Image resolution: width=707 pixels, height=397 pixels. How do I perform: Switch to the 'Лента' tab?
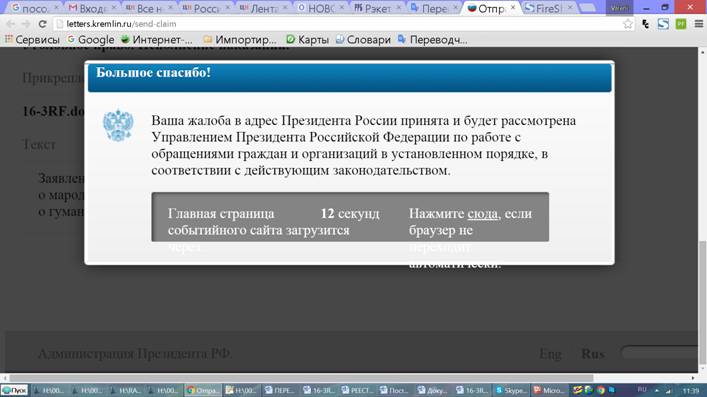(262, 8)
